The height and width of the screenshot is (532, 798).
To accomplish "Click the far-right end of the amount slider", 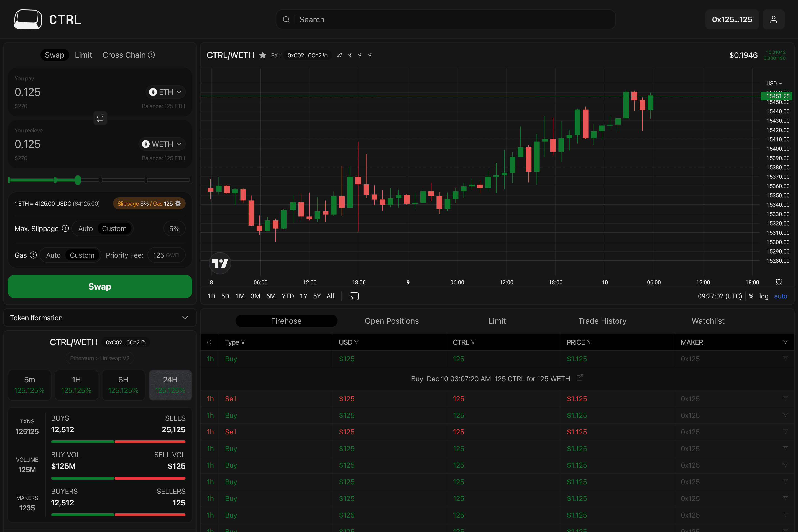I will (191, 180).
